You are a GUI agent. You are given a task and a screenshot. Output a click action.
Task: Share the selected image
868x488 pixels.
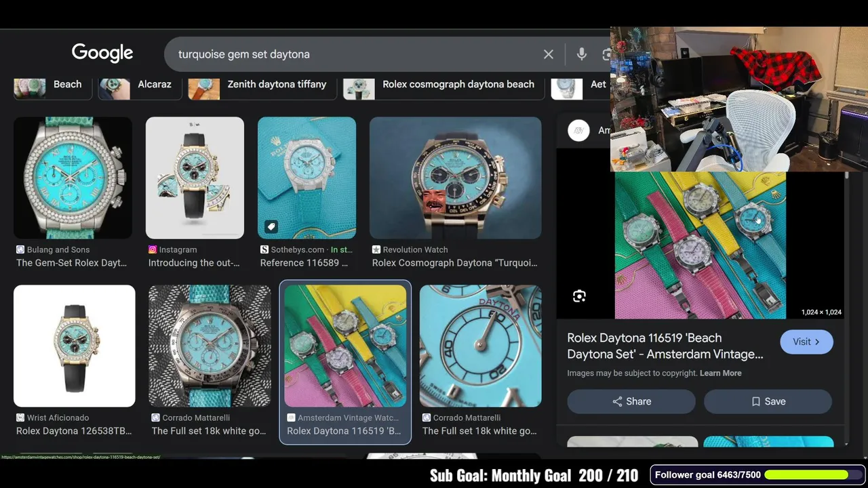(631, 401)
